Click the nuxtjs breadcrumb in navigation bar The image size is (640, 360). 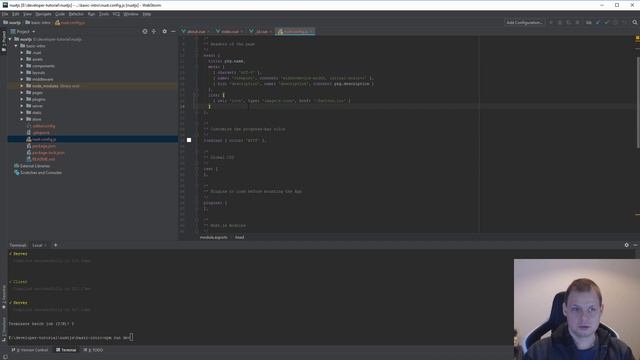12,23
